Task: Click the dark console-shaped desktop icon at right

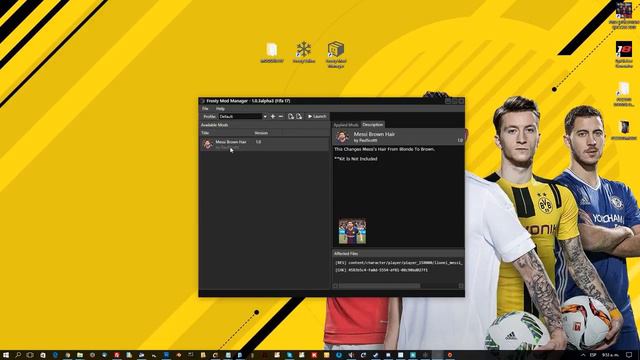Action: 624,131
